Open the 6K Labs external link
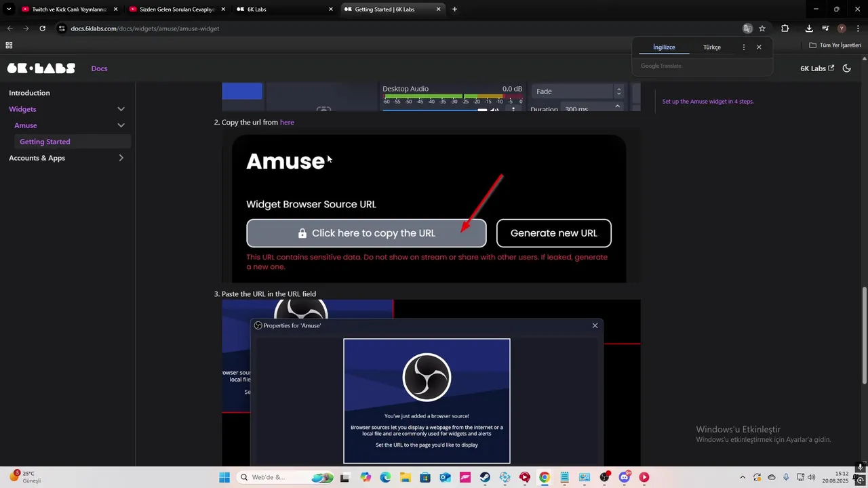 click(x=817, y=68)
